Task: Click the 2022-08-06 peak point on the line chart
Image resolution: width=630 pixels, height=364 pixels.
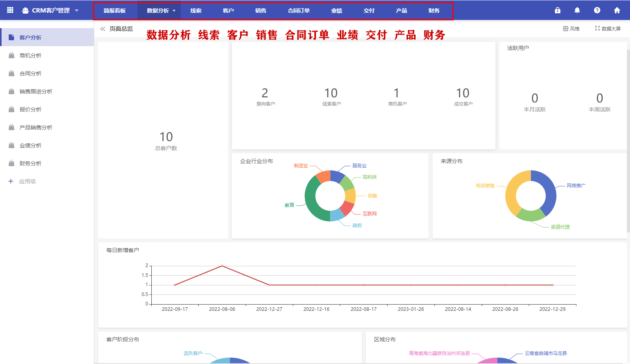Action: click(222, 266)
